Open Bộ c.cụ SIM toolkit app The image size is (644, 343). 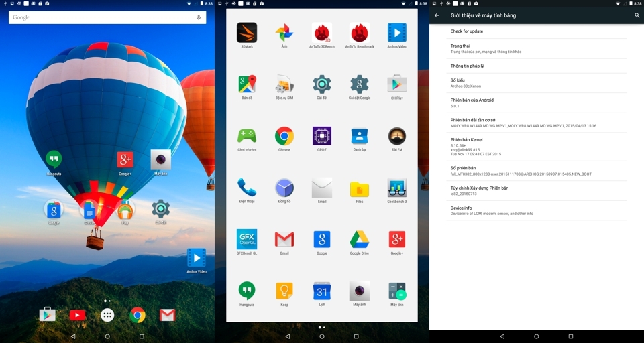pyautogui.click(x=284, y=84)
